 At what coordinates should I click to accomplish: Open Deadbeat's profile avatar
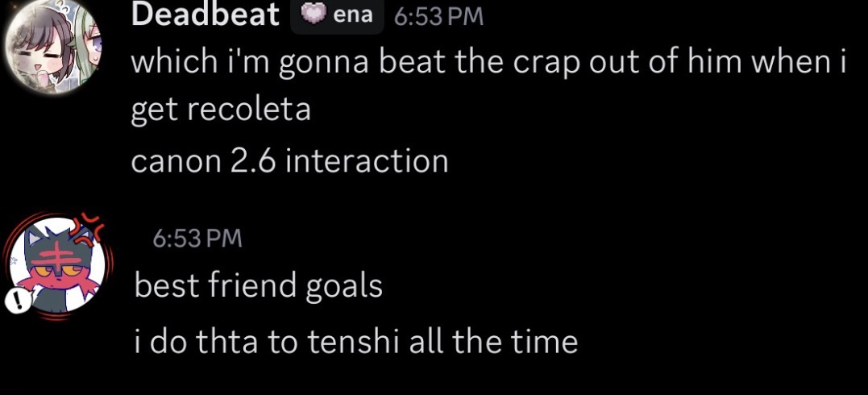tap(53, 47)
